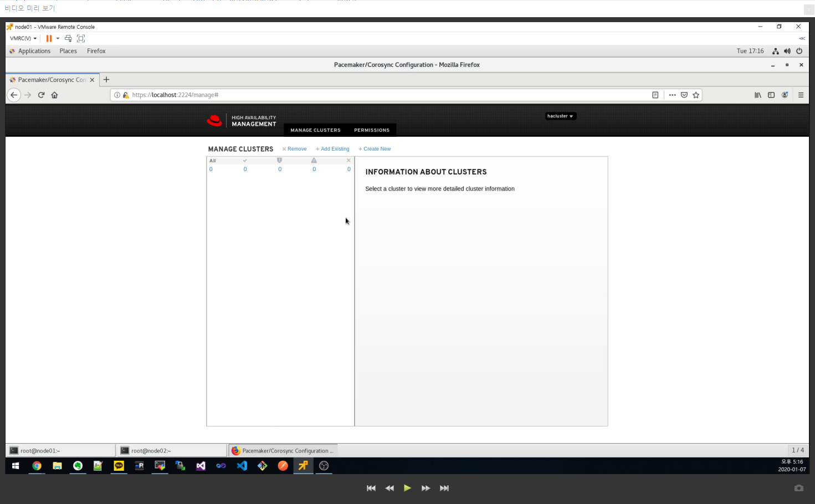Open the Firefox hamburger menu
This screenshot has height=504, width=815.
801,95
